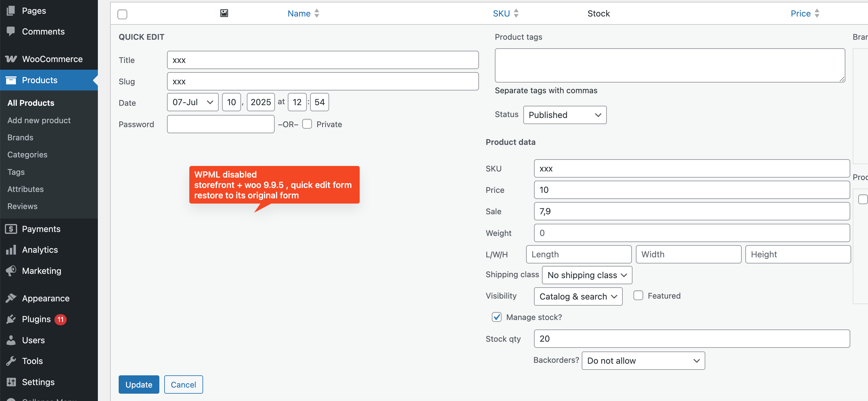Open Add new product submenu item

(39, 120)
